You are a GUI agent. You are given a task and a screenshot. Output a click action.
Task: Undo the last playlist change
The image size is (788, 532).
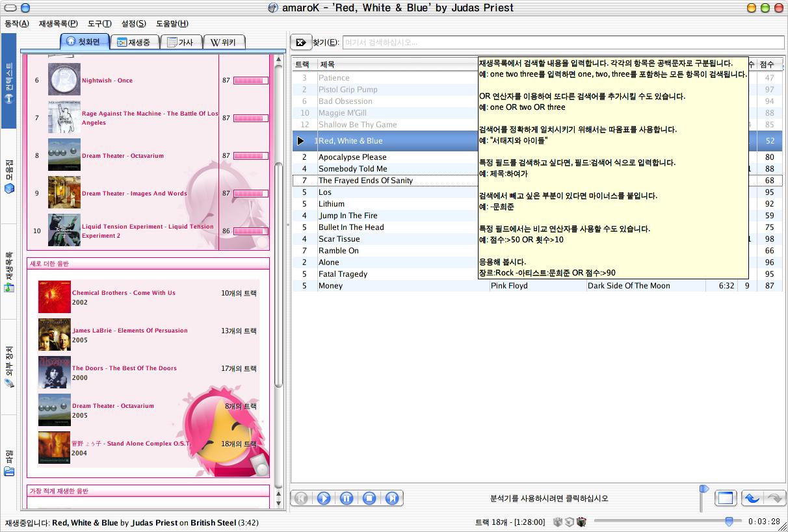coord(752,498)
